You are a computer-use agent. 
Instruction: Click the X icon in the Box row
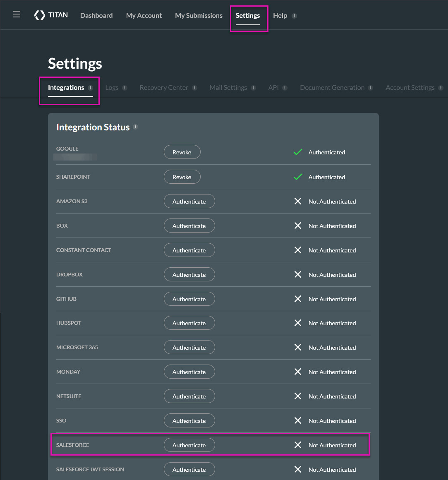point(298,226)
